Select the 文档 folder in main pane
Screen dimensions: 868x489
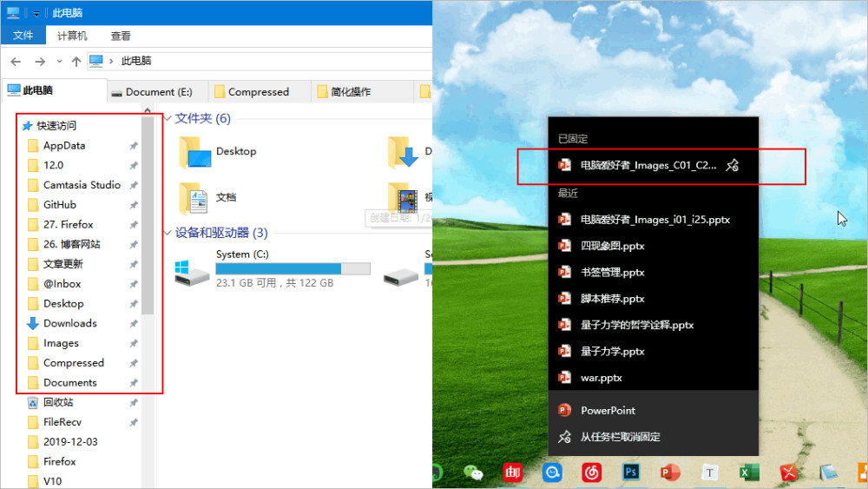209,198
